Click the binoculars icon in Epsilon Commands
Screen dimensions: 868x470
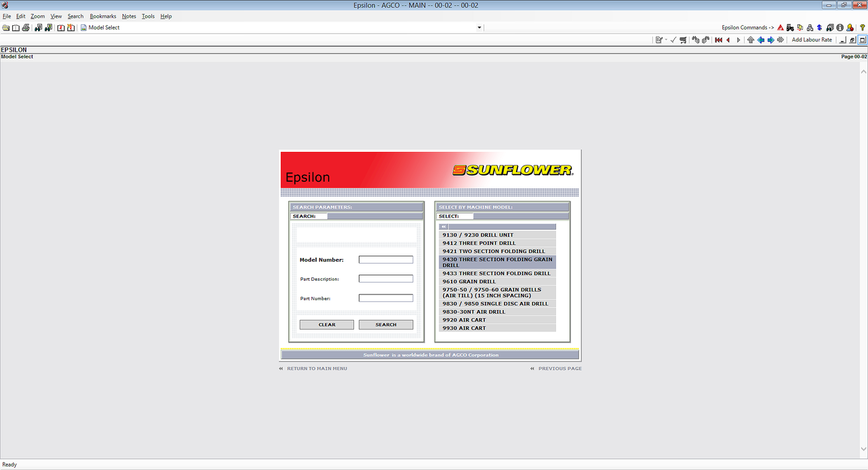click(830, 28)
